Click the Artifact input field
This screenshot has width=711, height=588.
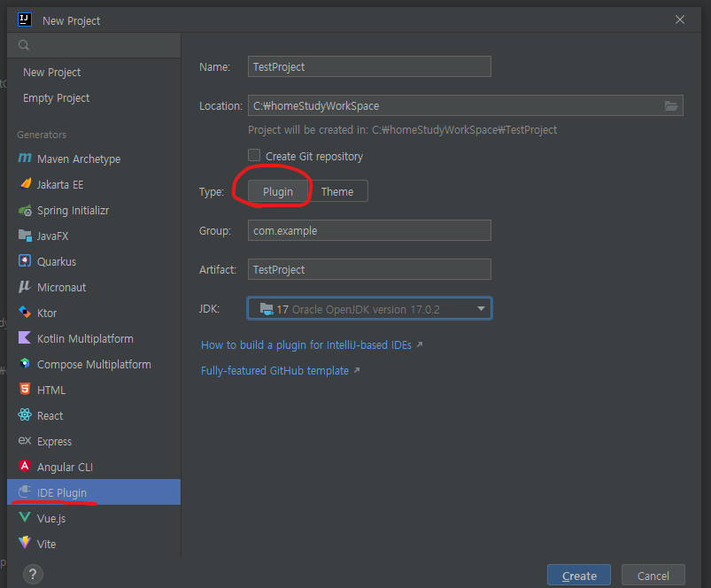point(369,269)
